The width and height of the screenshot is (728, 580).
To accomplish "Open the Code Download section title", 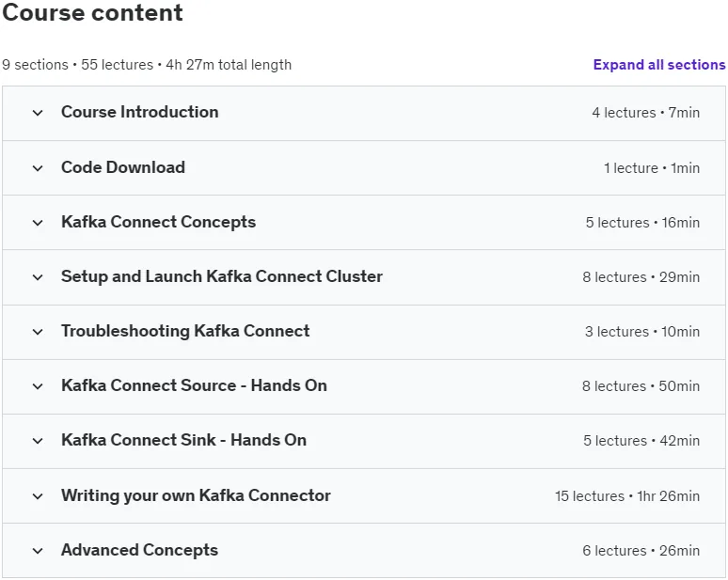I will click(123, 167).
